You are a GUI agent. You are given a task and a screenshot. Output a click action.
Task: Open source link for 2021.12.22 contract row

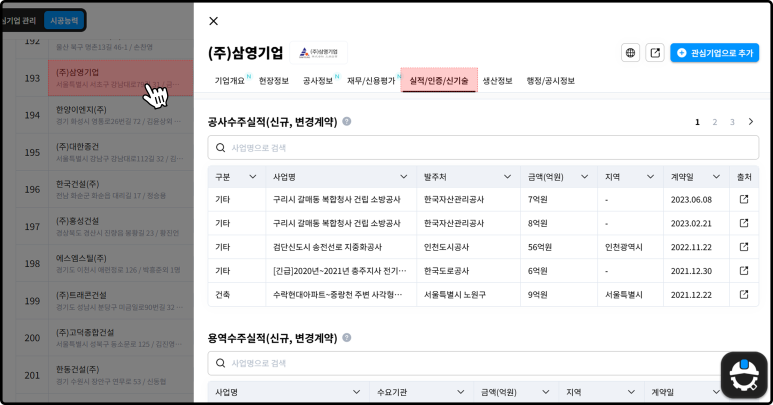[x=744, y=294]
